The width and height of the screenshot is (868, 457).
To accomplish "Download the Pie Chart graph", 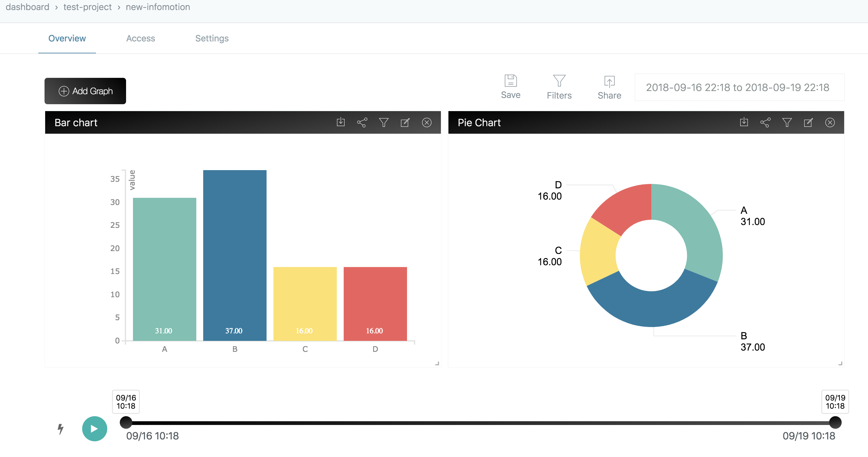I will 744,122.
